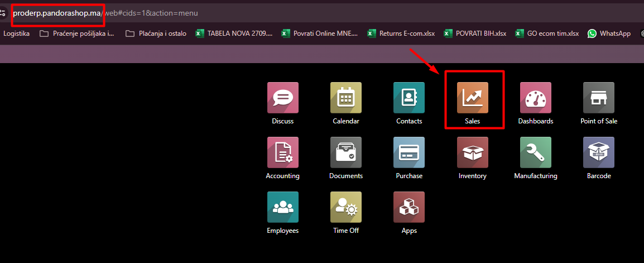Screen dimensions: 644x263
Task: Click the site settings icon in address bar
Action: point(2,13)
